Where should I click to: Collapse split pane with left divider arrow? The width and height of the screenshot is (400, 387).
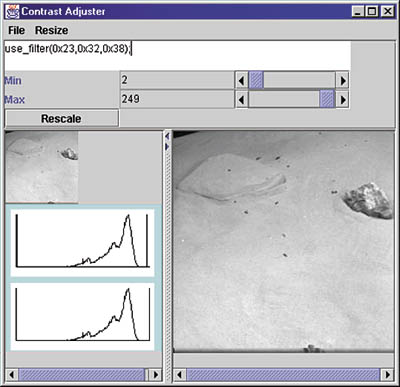[167, 136]
